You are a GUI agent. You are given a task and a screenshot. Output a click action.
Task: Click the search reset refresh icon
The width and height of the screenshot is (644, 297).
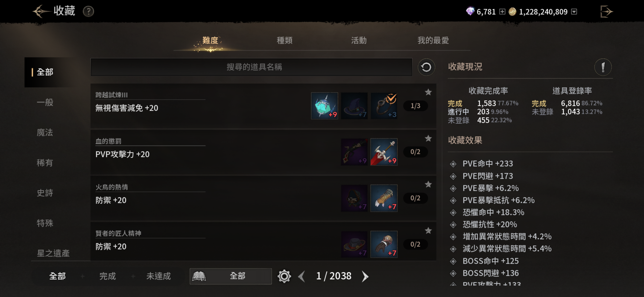(x=426, y=67)
